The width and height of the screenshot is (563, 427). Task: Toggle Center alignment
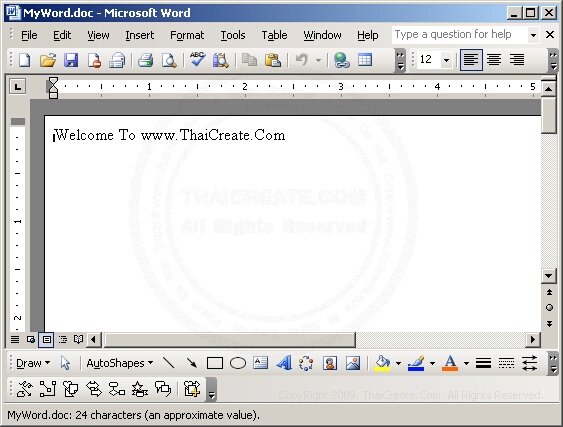point(494,60)
